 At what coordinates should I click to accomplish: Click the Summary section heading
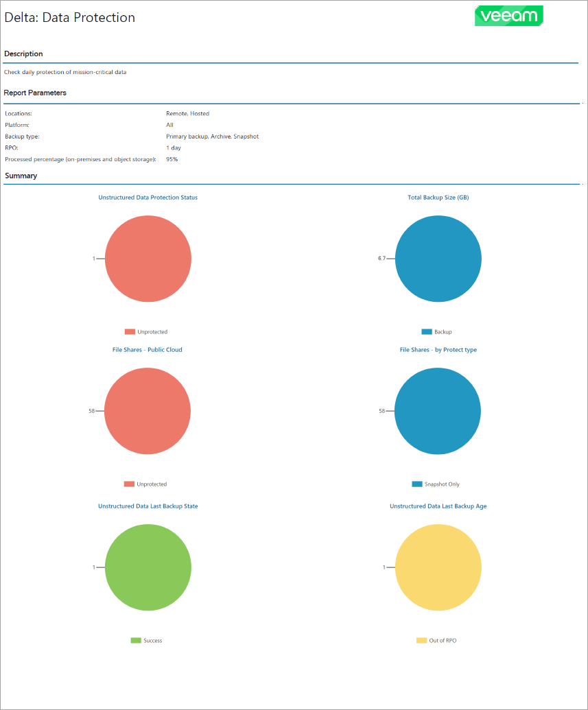[x=21, y=176]
